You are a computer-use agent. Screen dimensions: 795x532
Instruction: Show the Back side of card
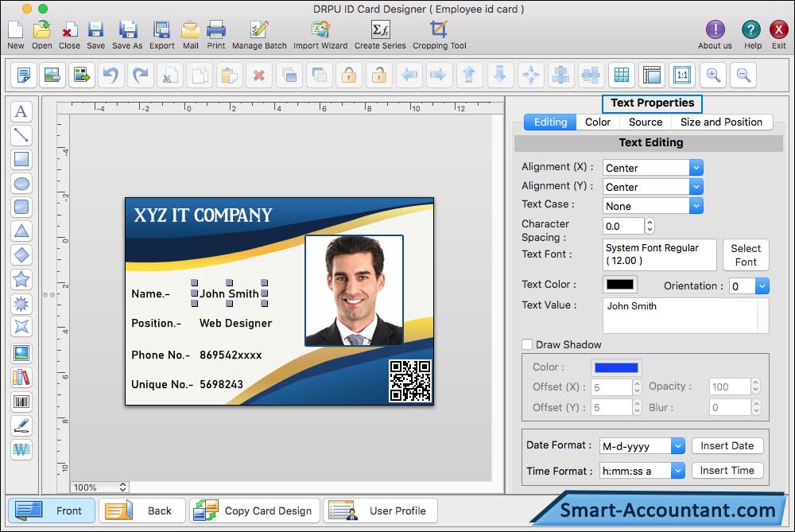(x=142, y=511)
